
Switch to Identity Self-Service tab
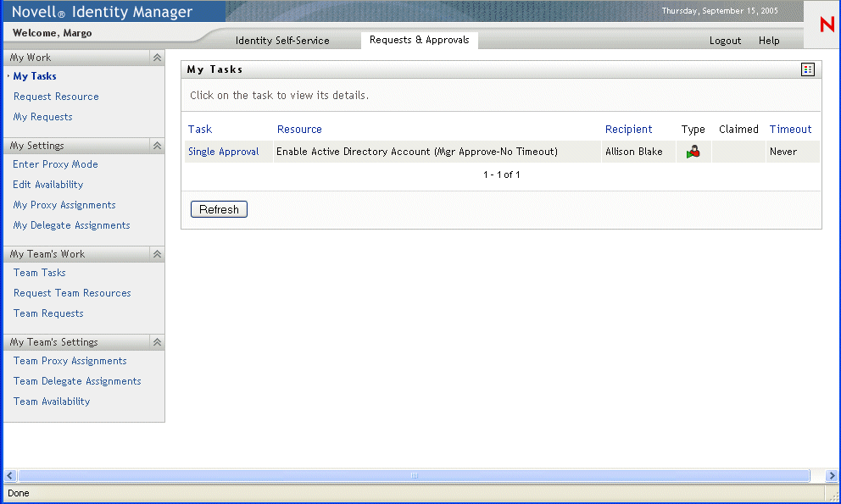(x=282, y=40)
